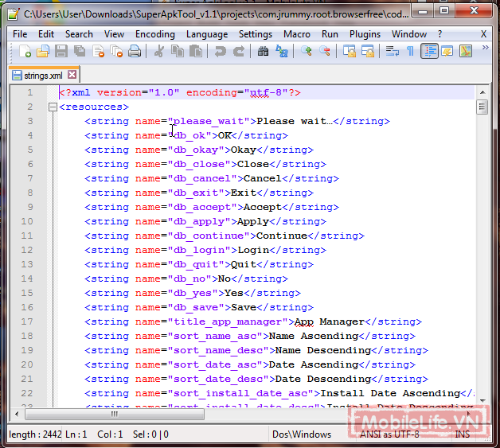Click line number 10 in margin
Viewport: 500px width, 448px height.
point(27,221)
